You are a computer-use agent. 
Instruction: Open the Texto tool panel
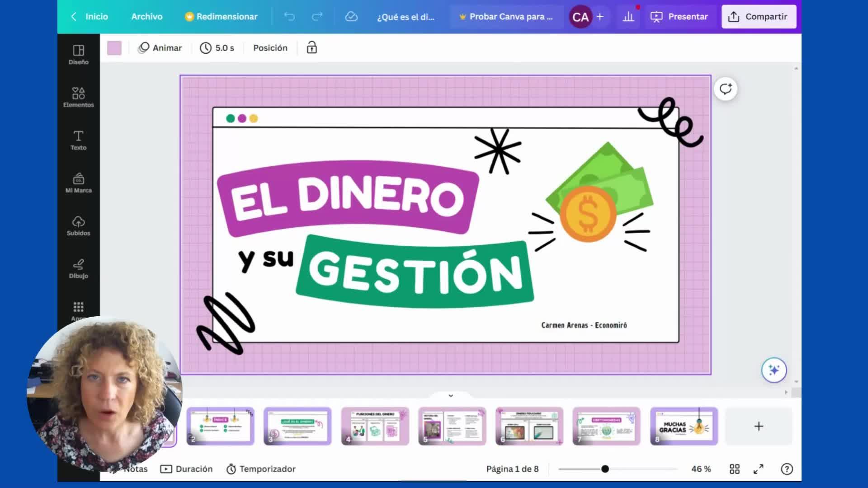coord(78,140)
